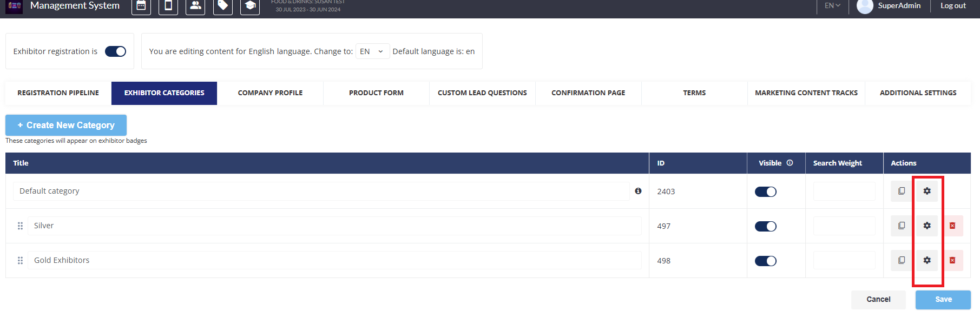This screenshot has width=980, height=317.
Task: Disable visibility of Gold Exhibitors
Action: 765,261
